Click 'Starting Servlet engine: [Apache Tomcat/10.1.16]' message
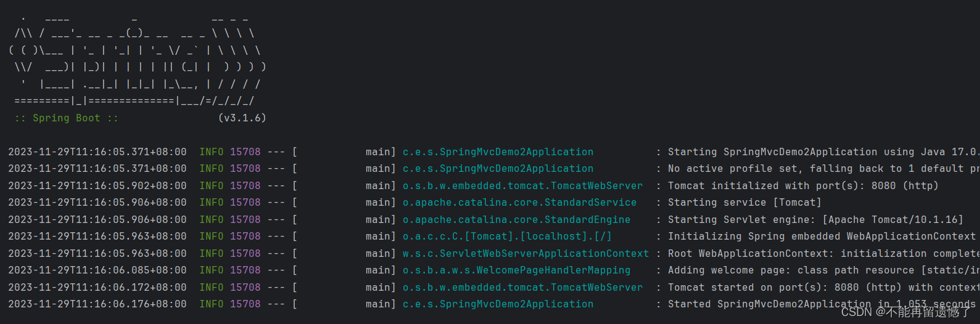Image resolution: width=980 pixels, height=324 pixels. 815,220
